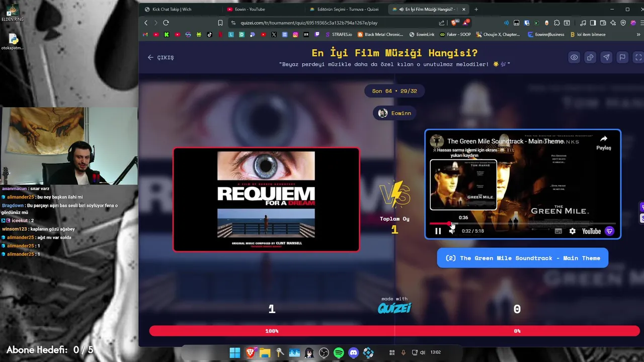Select The Green Mile Soundtrack - Main Theme button
The height and width of the screenshot is (362, 644).
522,258
